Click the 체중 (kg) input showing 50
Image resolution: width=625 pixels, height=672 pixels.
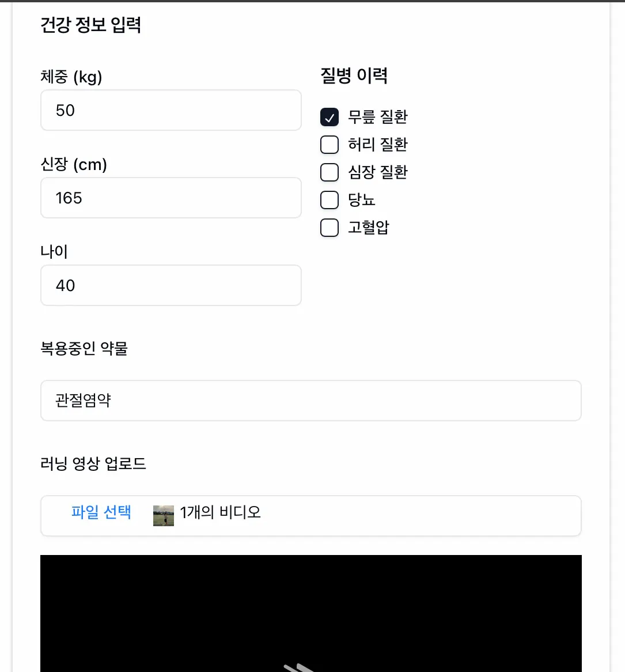pos(171,110)
